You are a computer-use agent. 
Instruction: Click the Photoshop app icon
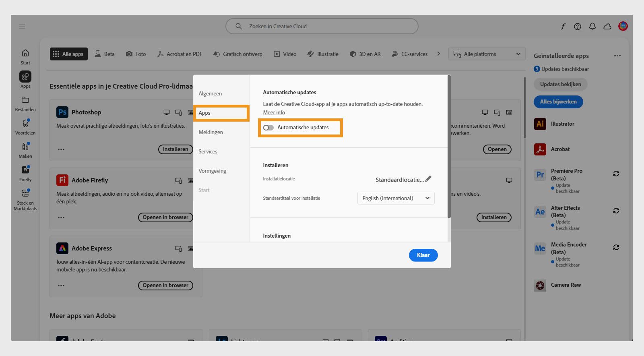point(62,112)
